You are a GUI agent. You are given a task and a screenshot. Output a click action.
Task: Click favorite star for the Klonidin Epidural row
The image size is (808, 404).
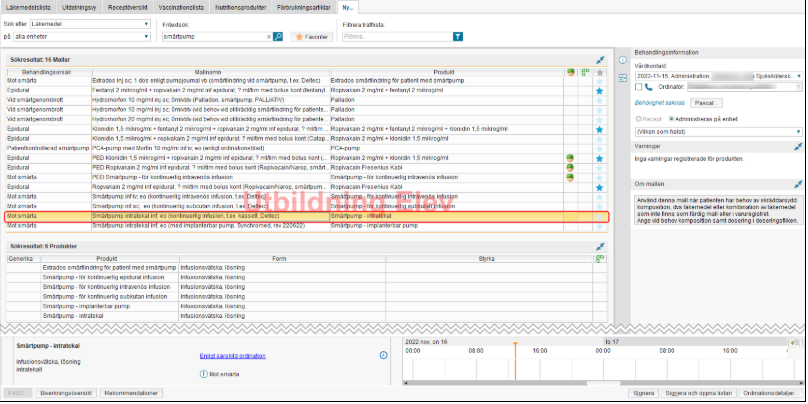click(x=599, y=129)
